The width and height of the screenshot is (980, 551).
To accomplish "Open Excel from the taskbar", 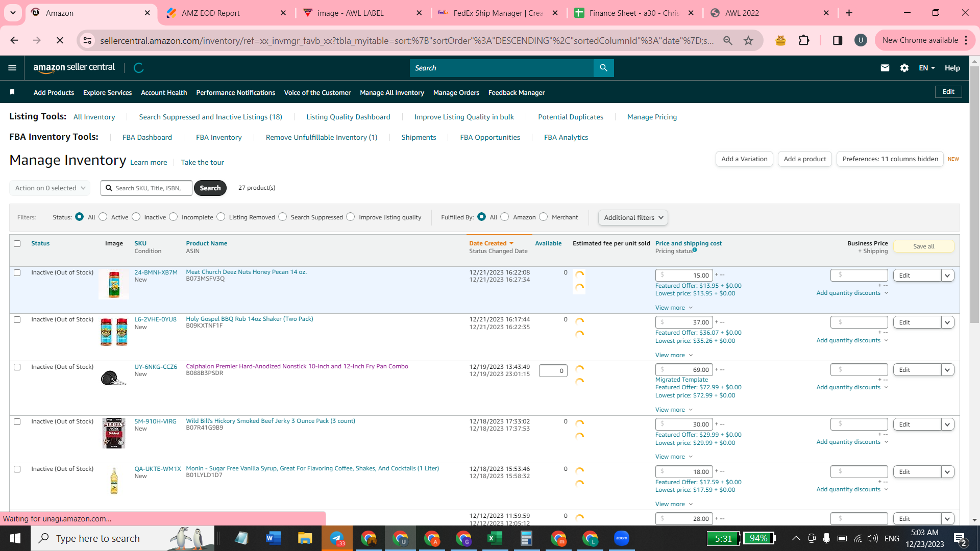I will pyautogui.click(x=495, y=538).
